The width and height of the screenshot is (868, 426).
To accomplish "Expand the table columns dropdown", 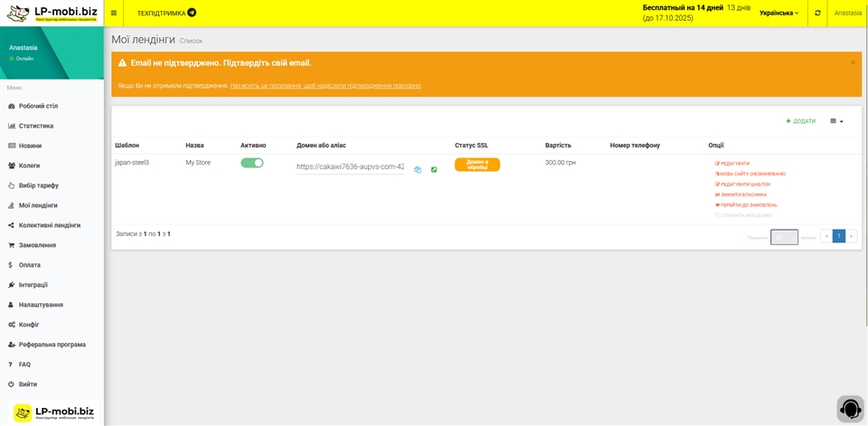I will (836, 121).
